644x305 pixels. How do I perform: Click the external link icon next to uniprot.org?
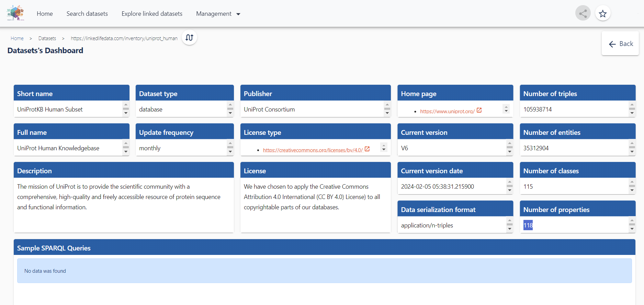479,110
